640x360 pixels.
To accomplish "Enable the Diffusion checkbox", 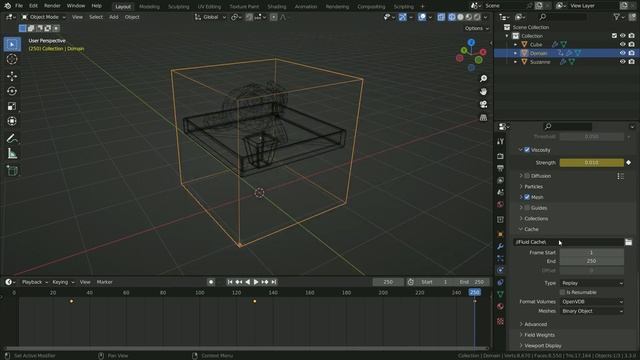I will pyautogui.click(x=527, y=176).
